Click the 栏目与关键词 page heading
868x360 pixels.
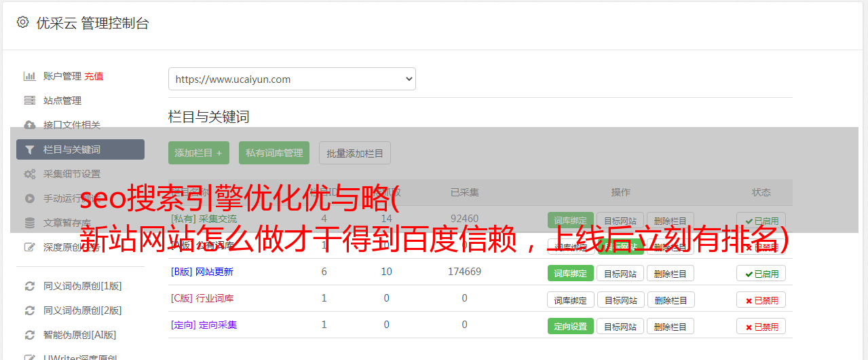[209, 117]
